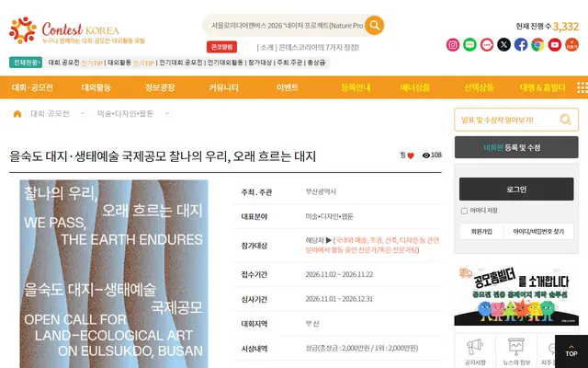Open the YouTube icon
Viewport: 588px width, 368px height.
555,45
